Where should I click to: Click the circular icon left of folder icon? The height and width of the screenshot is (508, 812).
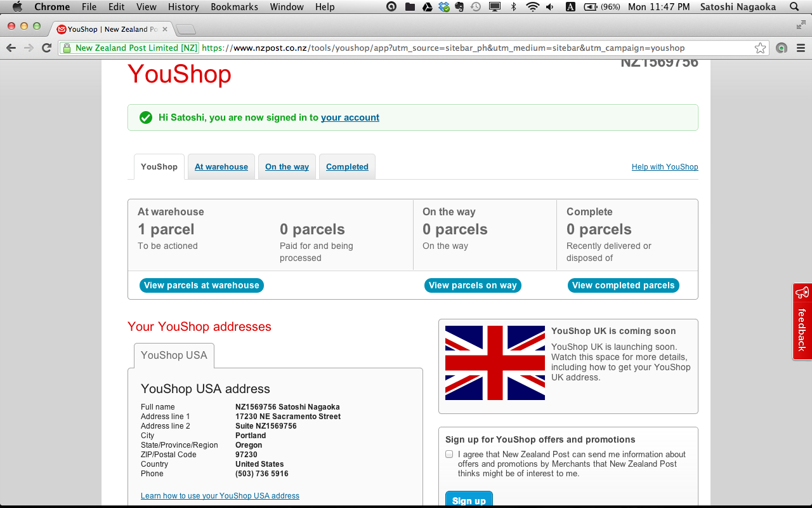pos(392,7)
